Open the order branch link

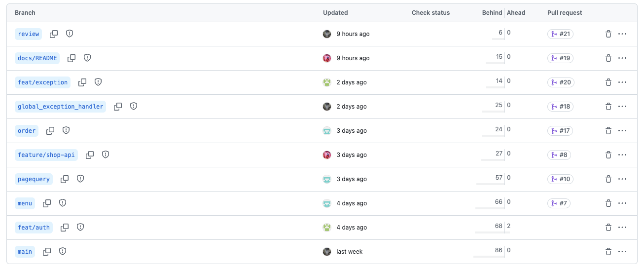[x=27, y=131]
